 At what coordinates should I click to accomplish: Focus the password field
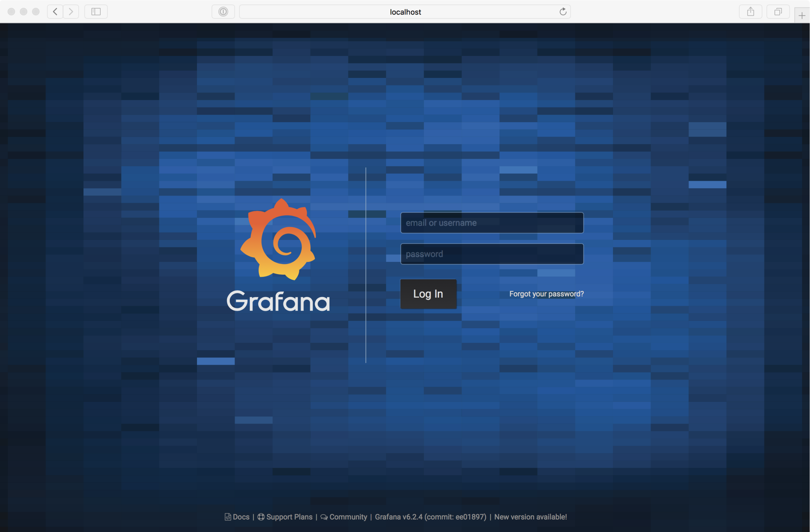click(492, 254)
